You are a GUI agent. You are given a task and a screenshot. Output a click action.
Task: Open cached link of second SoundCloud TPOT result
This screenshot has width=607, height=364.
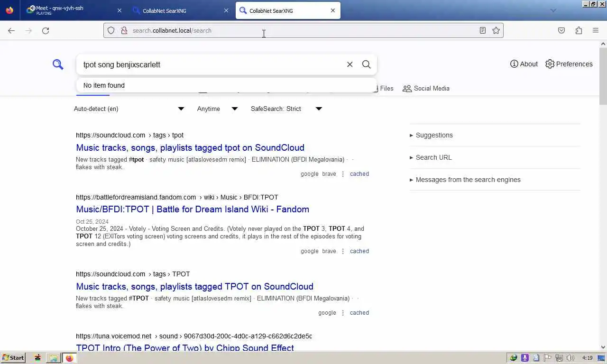359,313
